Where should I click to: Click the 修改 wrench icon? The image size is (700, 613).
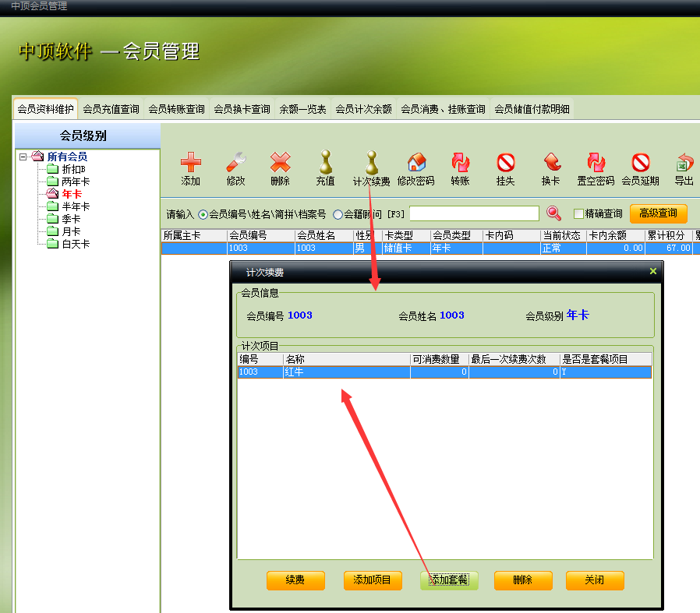[235, 162]
